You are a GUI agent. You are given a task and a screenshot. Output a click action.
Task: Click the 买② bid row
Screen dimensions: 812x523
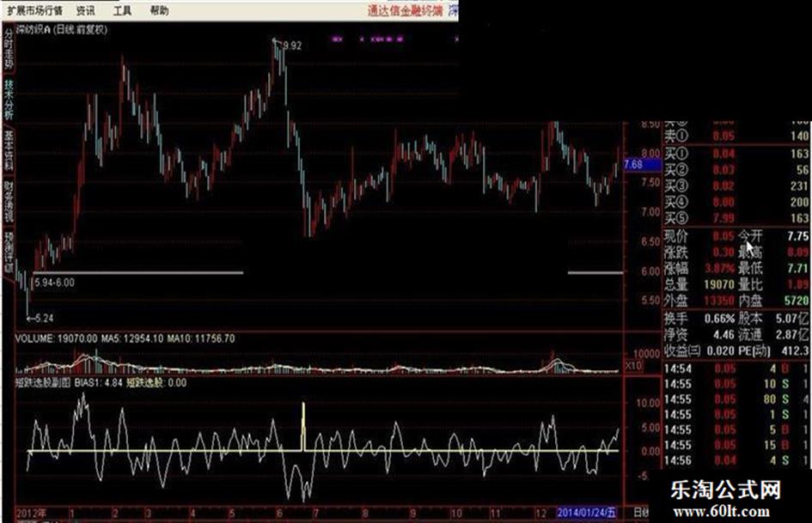tap(737, 170)
